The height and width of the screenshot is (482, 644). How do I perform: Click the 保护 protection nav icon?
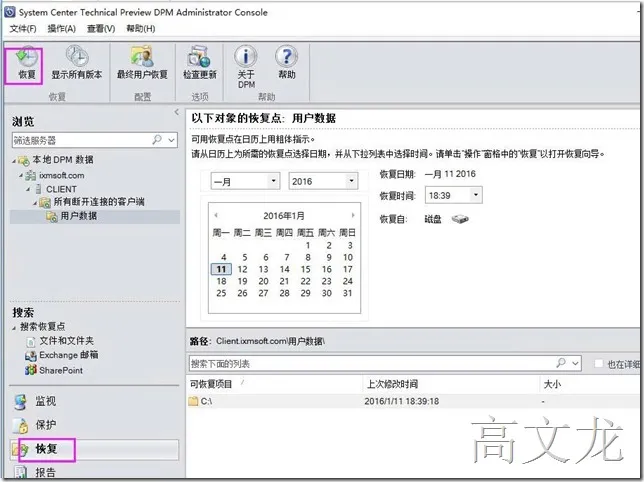(x=20, y=425)
